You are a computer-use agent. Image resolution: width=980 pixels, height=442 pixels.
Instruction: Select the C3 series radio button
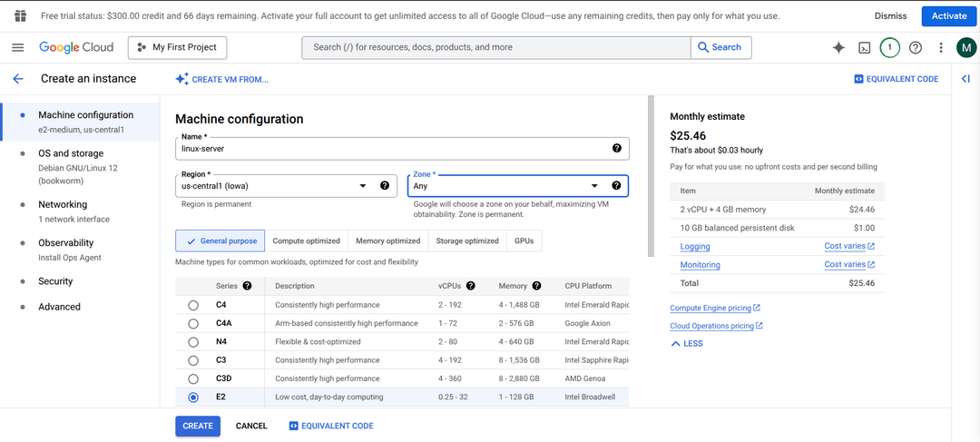tap(193, 360)
